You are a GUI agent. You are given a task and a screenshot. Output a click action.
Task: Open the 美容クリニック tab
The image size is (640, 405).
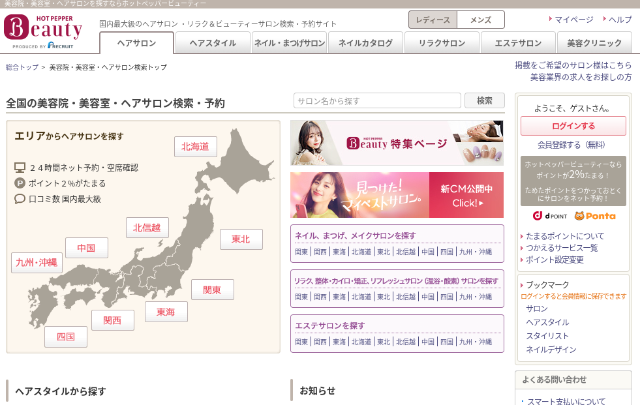tap(595, 42)
